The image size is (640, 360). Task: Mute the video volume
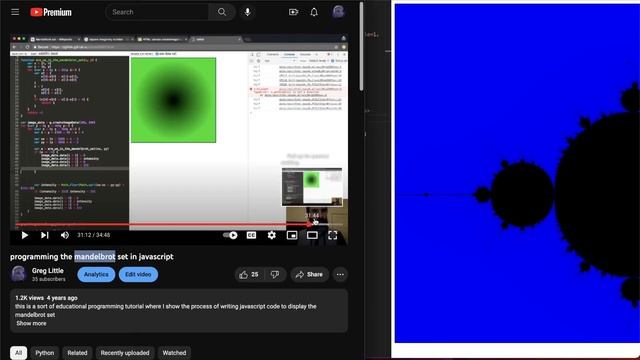[64, 235]
